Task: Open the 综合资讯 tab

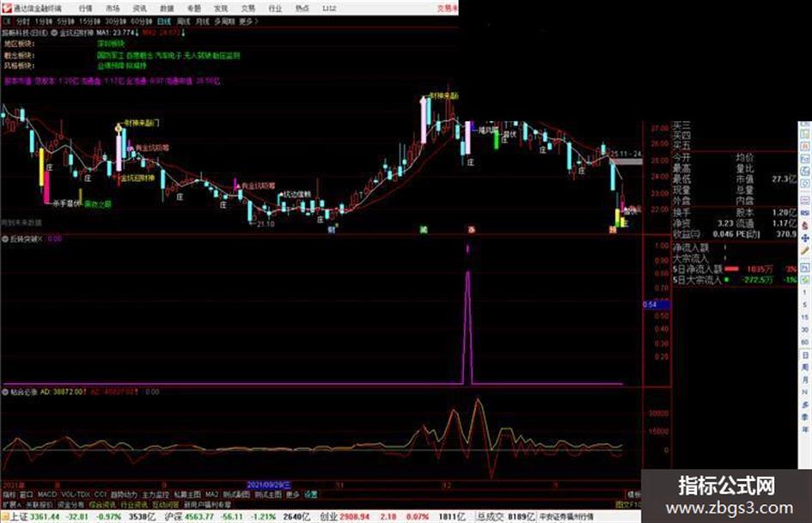Action: (102, 504)
